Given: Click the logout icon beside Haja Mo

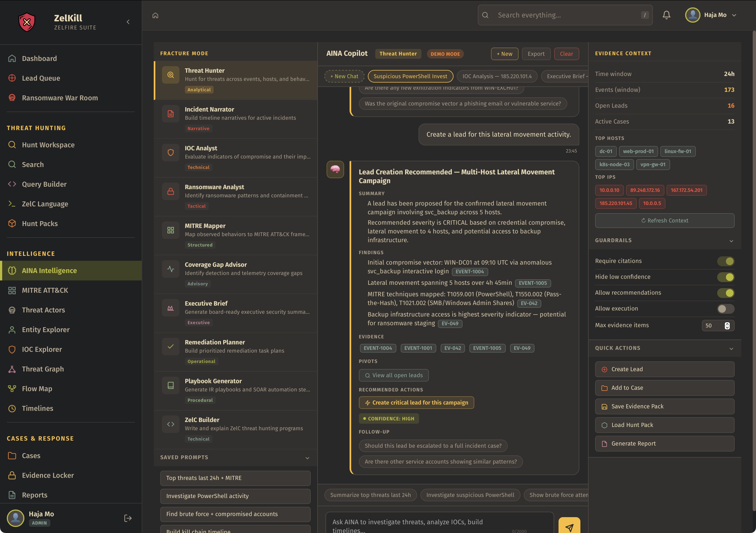Looking at the screenshot, I should tap(128, 518).
